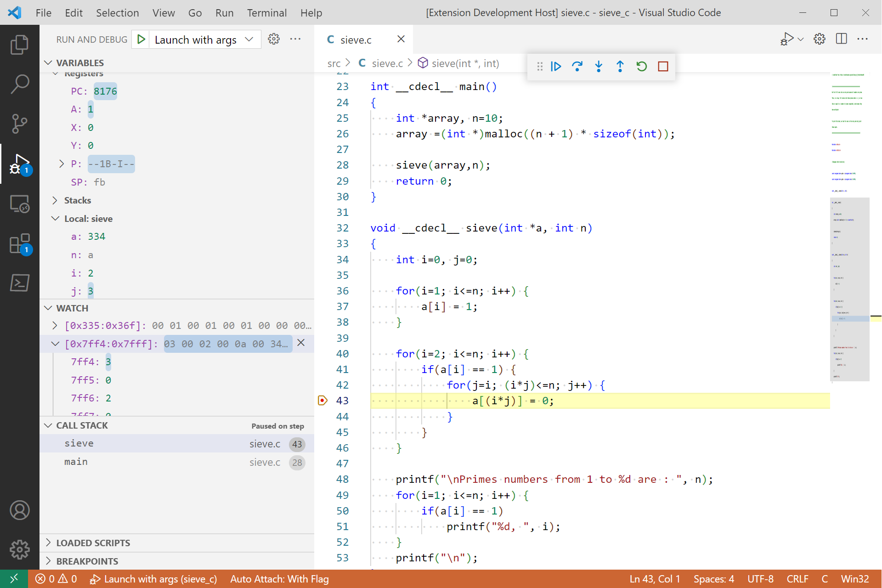This screenshot has height=588, width=882.
Task: Click the CRLF line ending status item
Action: [797, 579]
